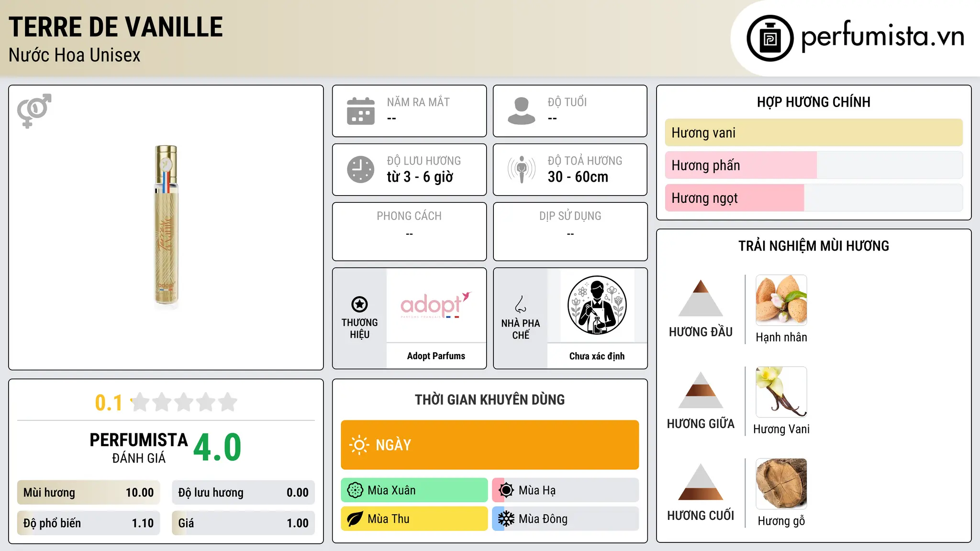Click the Độ lưu hương 0.00 score bar
This screenshot has width=980, height=551.
tap(243, 493)
